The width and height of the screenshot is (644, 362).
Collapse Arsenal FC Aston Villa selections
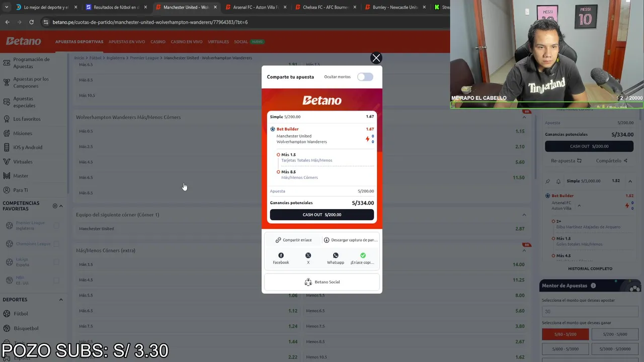click(x=579, y=206)
